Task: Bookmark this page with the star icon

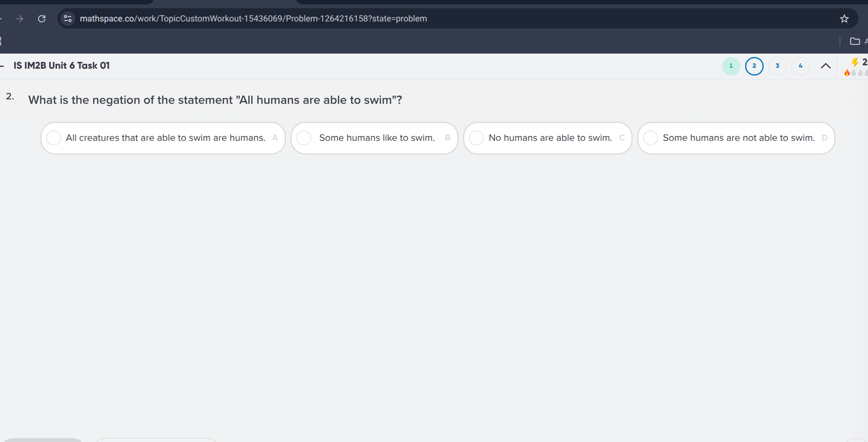Action: [844, 19]
